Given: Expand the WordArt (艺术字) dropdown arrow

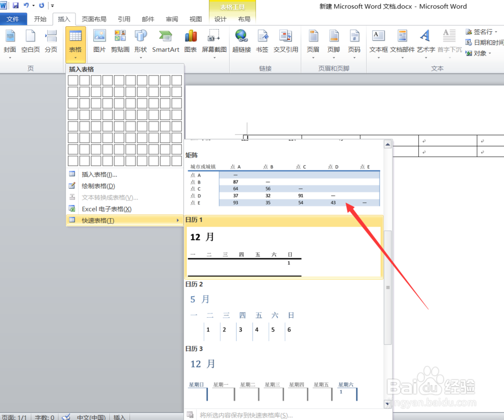Looking at the screenshot, I should tap(425, 58).
